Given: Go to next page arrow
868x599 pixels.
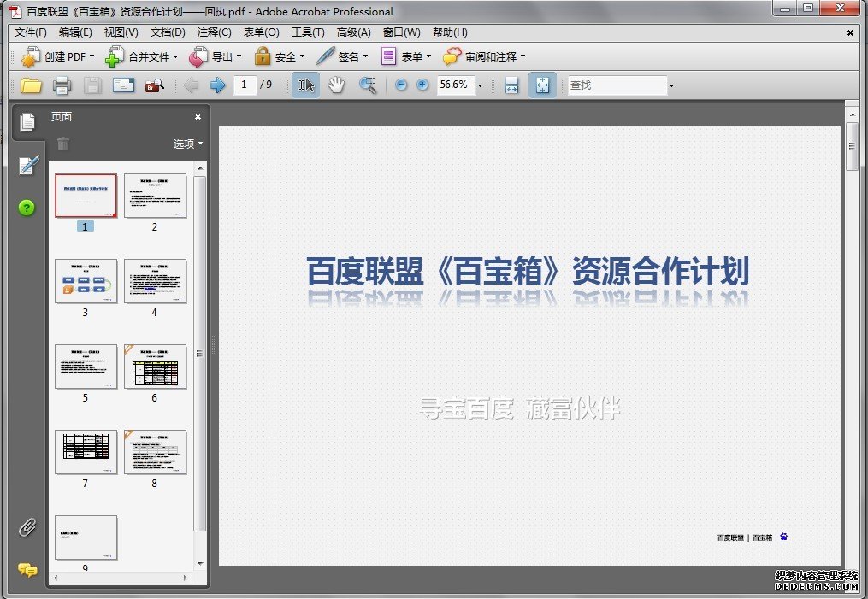Looking at the screenshot, I should [217, 85].
